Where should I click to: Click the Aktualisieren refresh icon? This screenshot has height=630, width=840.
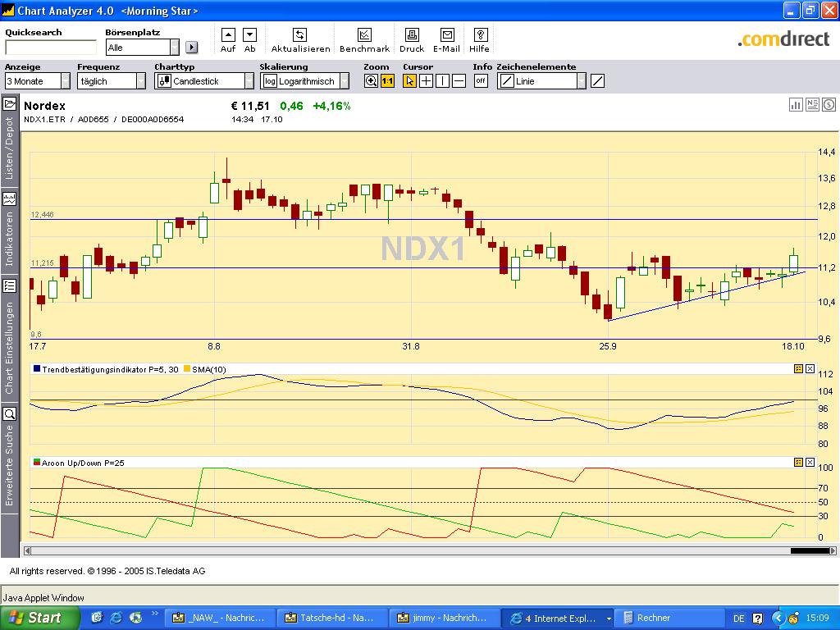pyautogui.click(x=299, y=35)
